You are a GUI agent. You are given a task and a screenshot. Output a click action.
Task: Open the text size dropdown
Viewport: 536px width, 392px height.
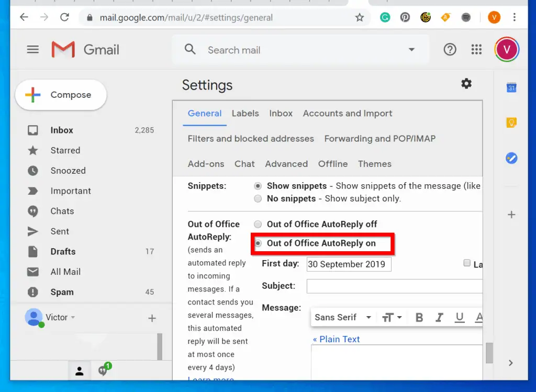pos(392,317)
